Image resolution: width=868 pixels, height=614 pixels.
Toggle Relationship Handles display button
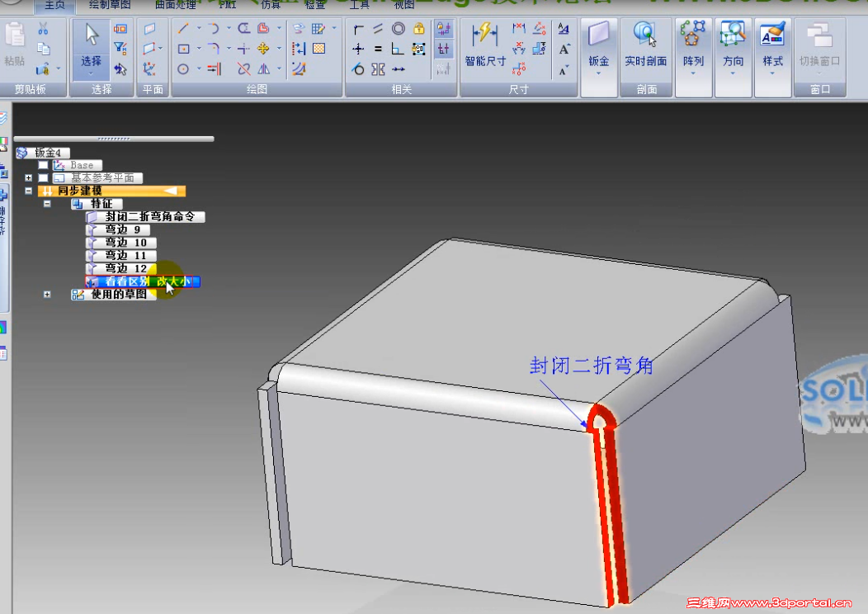click(x=443, y=49)
